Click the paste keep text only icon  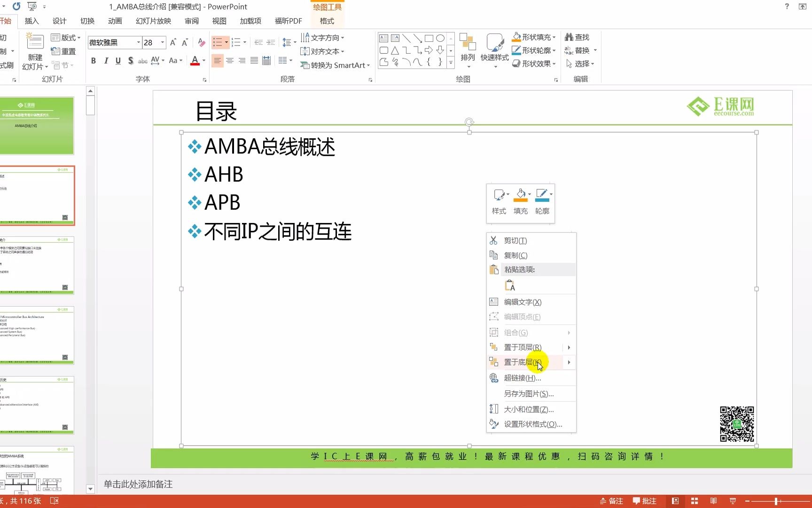[x=510, y=286]
